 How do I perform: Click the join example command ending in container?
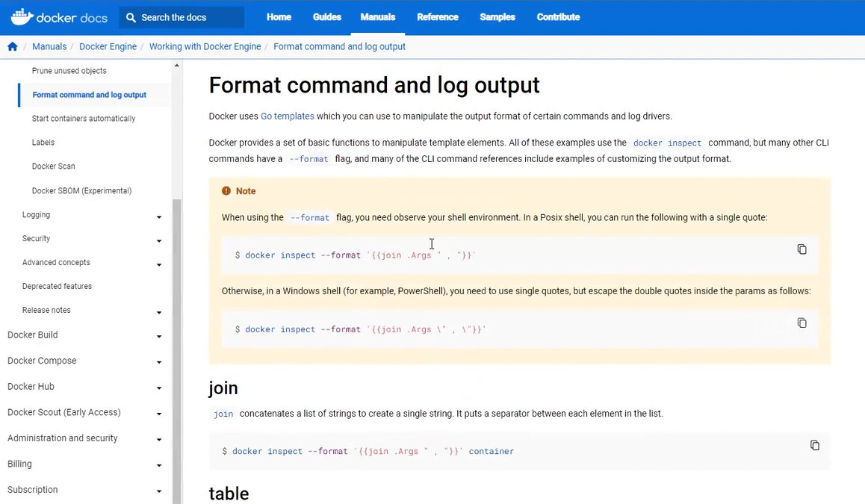coord(368,451)
